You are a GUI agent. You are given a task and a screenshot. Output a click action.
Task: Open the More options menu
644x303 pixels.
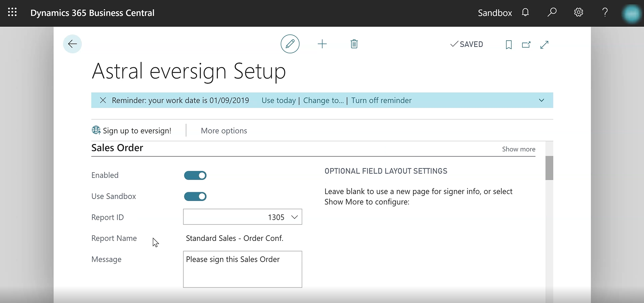coord(224,131)
